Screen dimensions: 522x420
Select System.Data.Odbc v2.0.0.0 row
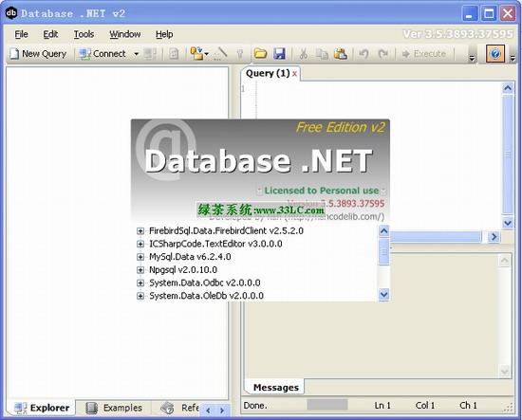[x=205, y=283]
